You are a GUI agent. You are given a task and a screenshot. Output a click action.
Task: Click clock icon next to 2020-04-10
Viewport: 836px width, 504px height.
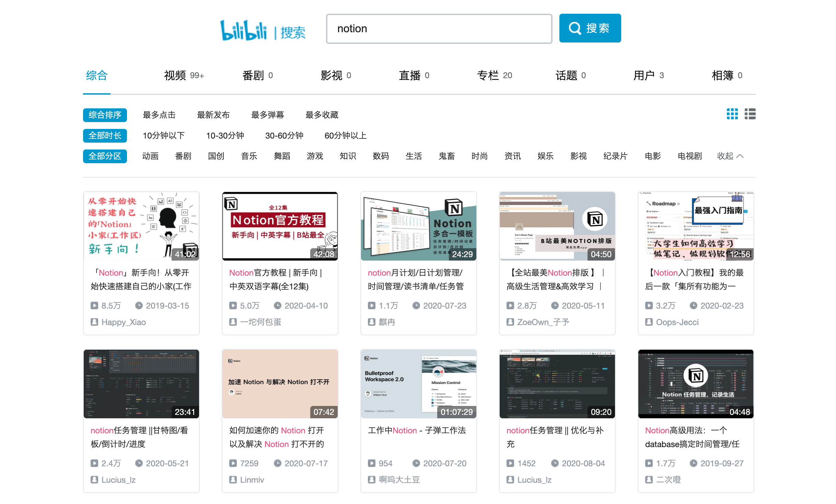click(x=277, y=305)
